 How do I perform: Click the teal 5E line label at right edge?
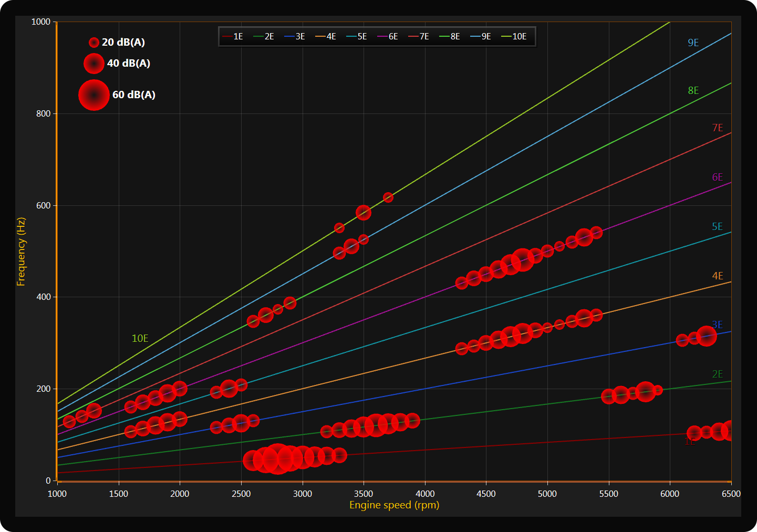tap(717, 227)
